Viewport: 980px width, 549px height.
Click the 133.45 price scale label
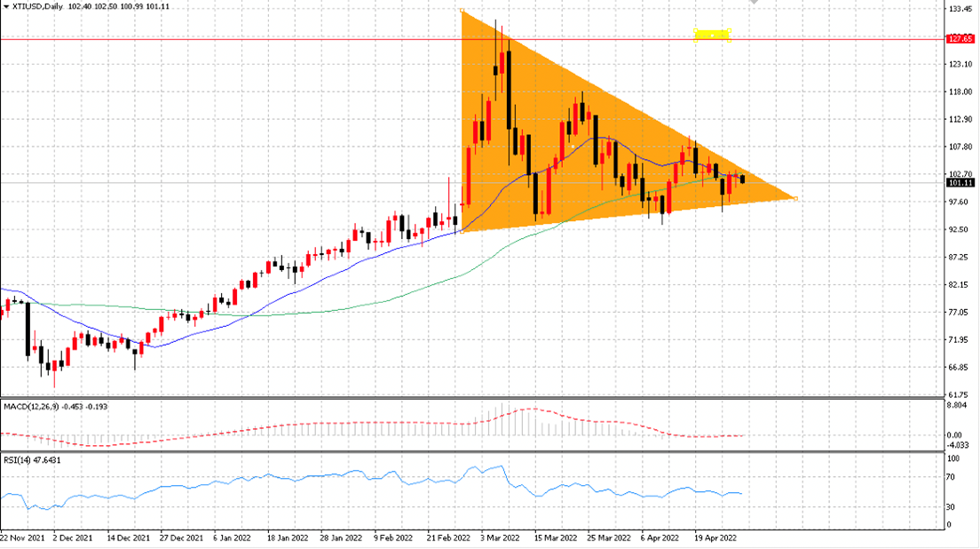pyautogui.click(x=960, y=9)
